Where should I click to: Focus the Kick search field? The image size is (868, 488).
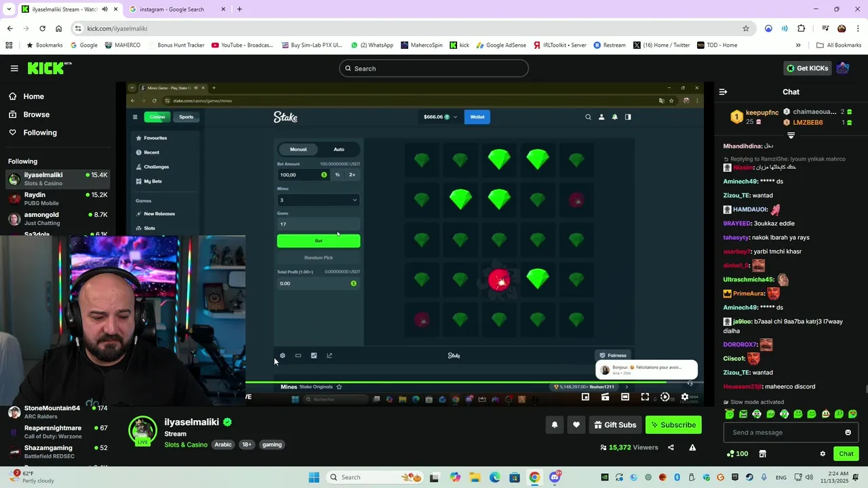434,68
